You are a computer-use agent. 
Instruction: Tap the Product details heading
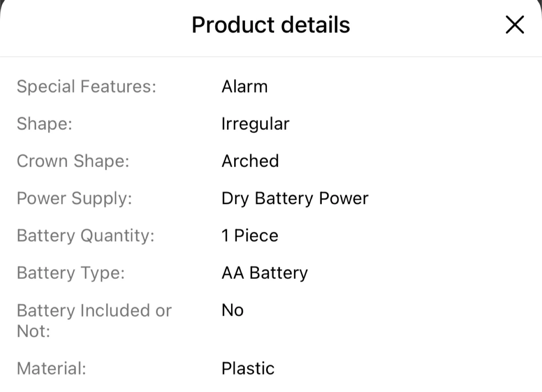271,25
